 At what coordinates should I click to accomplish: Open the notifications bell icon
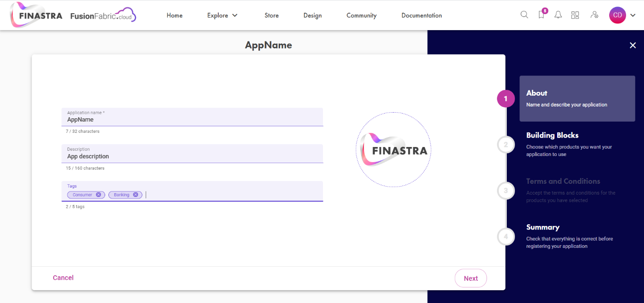click(x=558, y=15)
